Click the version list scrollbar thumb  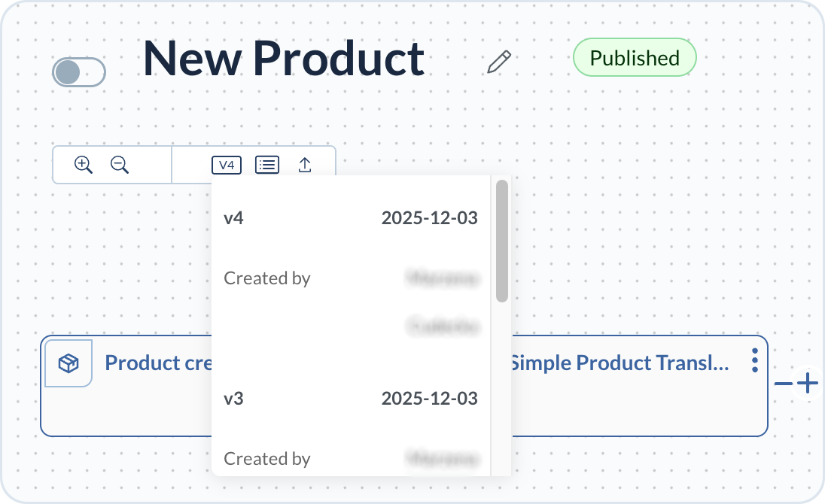pos(502,241)
